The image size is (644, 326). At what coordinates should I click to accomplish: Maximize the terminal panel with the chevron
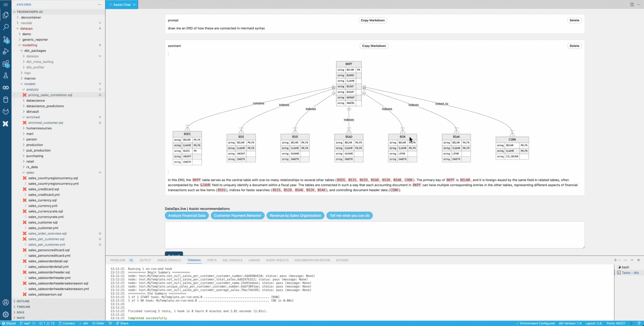click(632, 260)
